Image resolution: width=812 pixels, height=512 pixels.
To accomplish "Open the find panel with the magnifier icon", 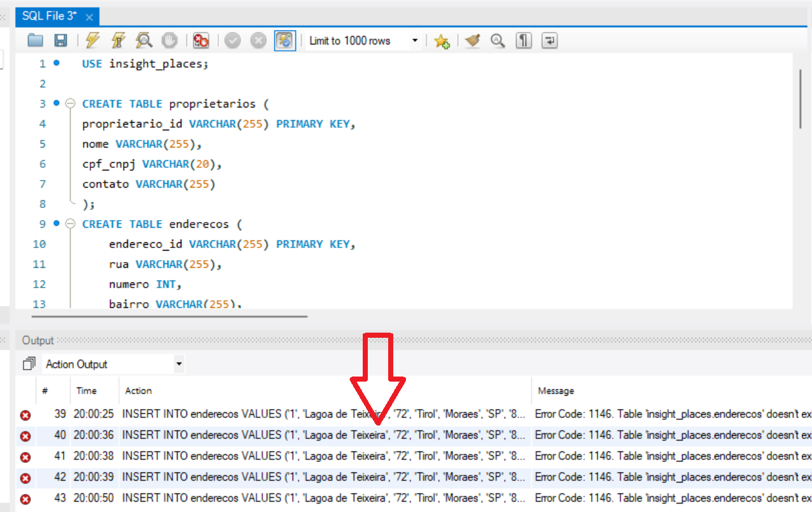I will [x=498, y=41].
